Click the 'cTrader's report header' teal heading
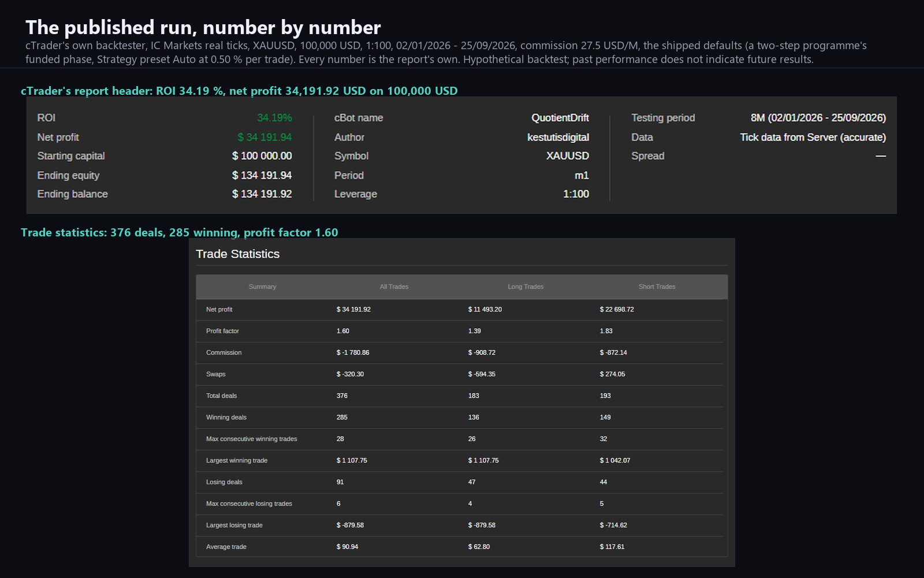 (x=239, y=91)
